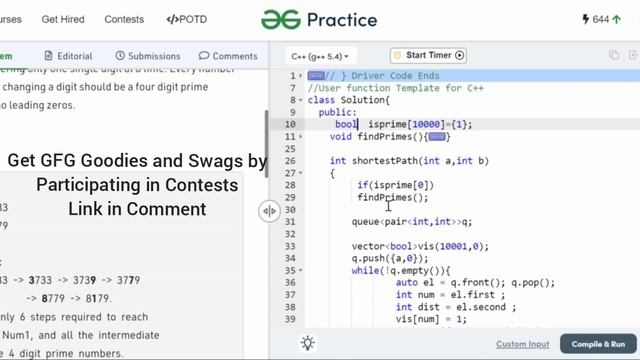Toggle fold arrow on line 11
640x360 pixels.
(x=301, y=137)
